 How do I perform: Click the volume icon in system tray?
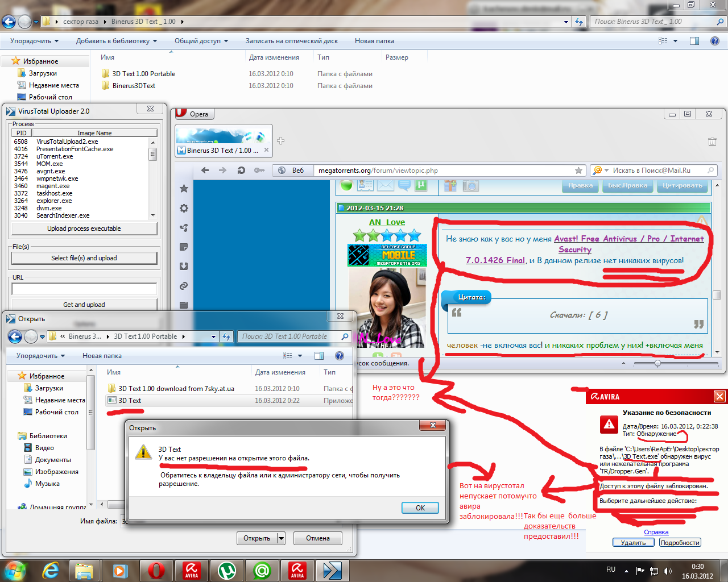(668, 571)
